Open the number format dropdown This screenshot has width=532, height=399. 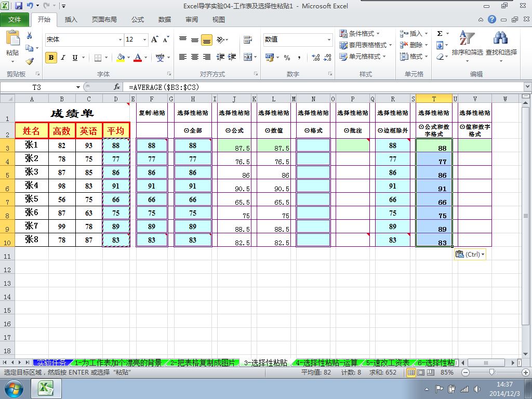pyautogui.click(x=329, y=39)
